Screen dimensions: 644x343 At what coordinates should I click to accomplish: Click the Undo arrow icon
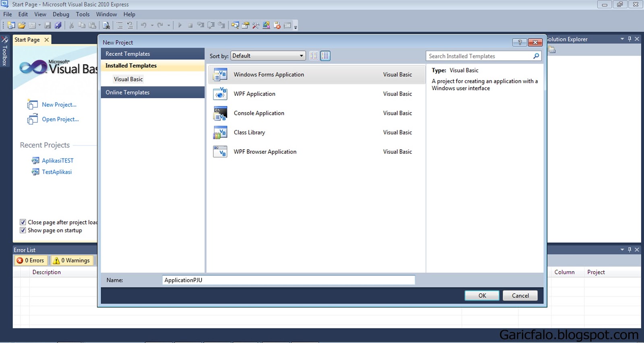tap(144, 25)
